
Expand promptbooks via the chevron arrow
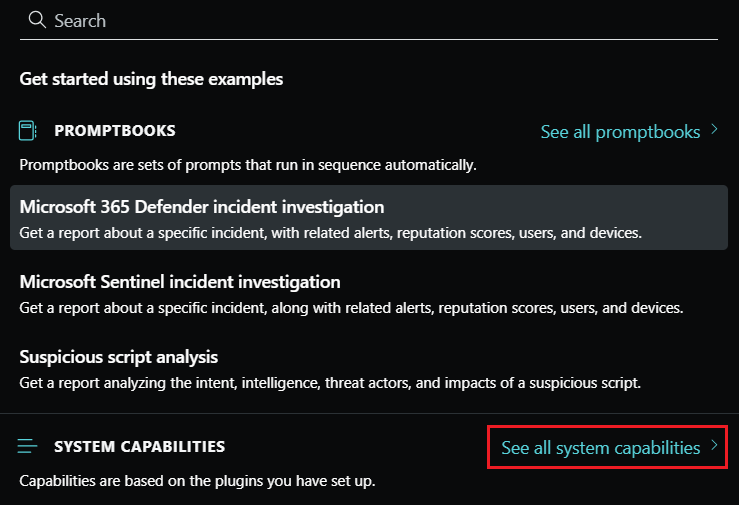[x=714, y=130]
